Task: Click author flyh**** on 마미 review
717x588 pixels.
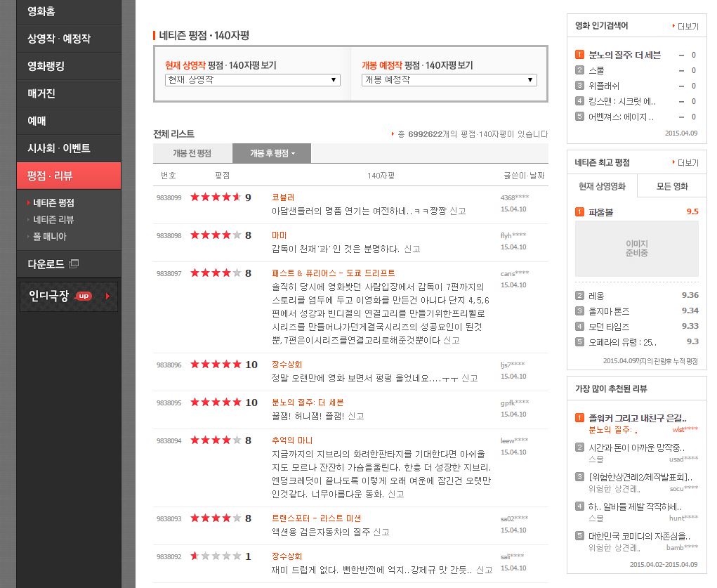Action: pos(513,235)
